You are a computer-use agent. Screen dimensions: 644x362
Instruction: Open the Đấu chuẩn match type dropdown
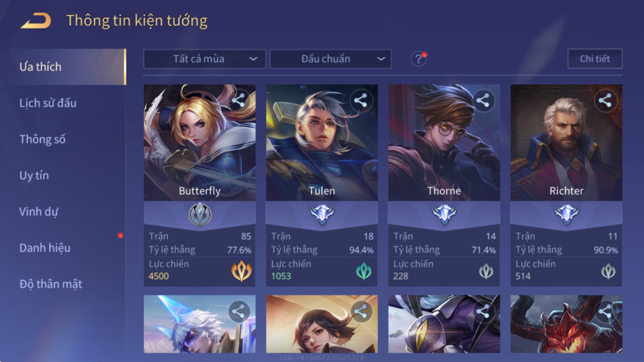point(330,59)
